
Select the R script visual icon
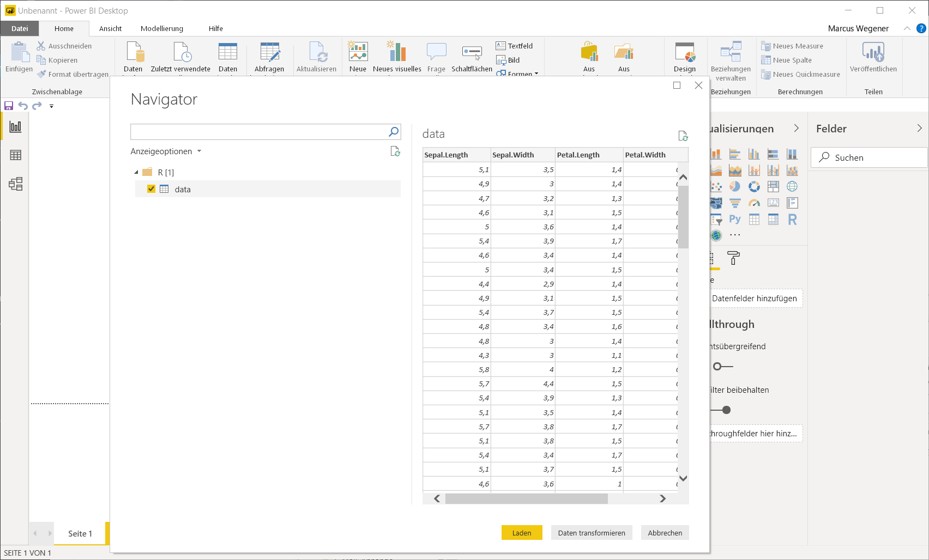pos(792,220)
